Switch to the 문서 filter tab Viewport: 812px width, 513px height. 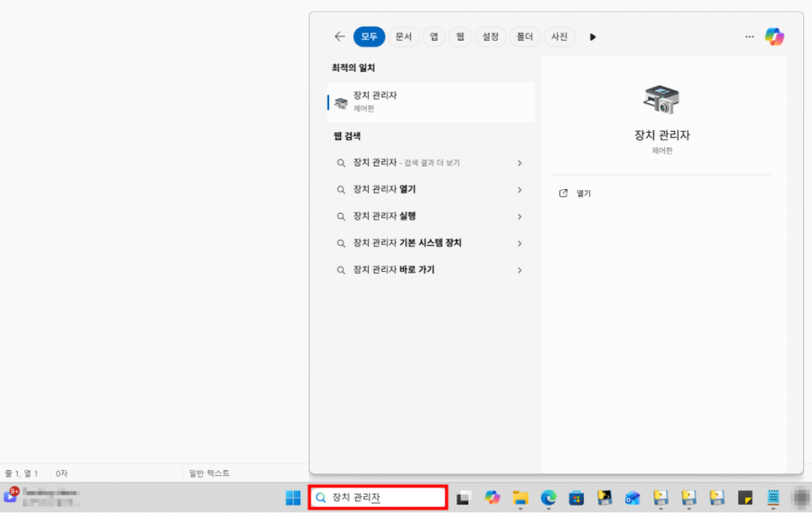pos(403,37)
